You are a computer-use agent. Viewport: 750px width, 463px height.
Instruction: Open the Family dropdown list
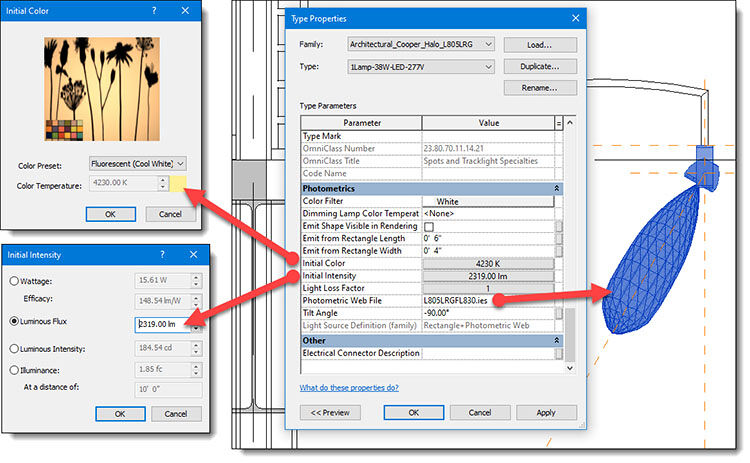(x=488, y=45)
